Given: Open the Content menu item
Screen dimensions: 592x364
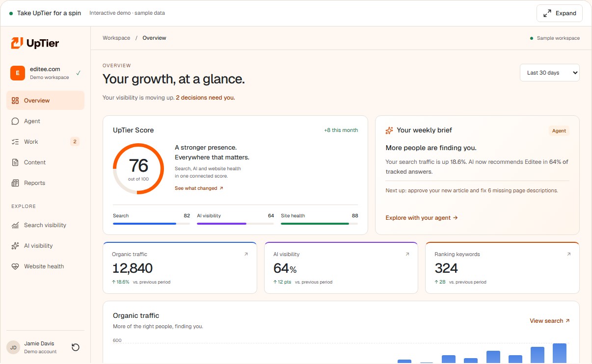Looking at the screenshot, I should pos(45,162).
